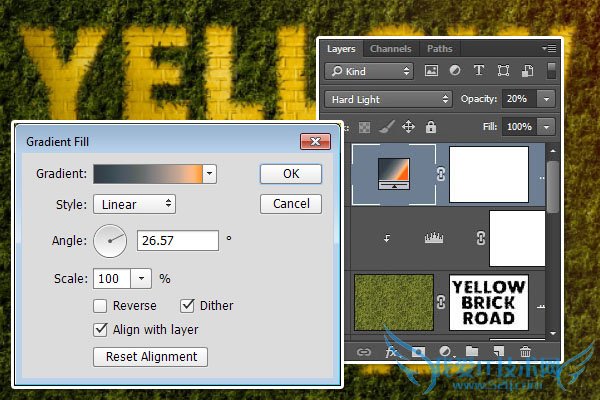
Task: Create a new layer icon
Action: click(x=499, y=351)
